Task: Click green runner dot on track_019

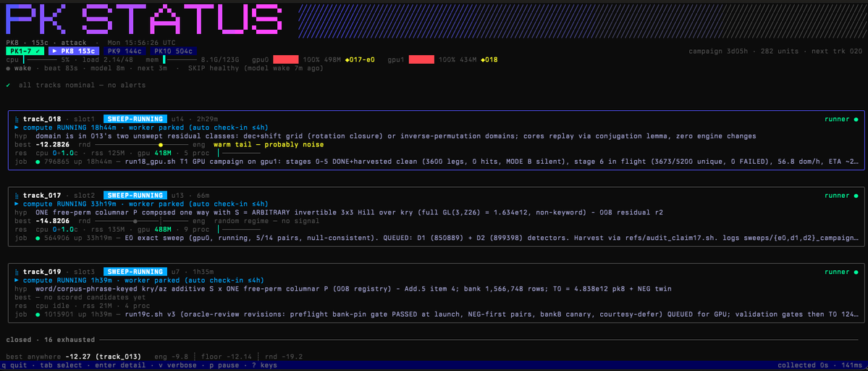Action: click(x=856, y=272)
